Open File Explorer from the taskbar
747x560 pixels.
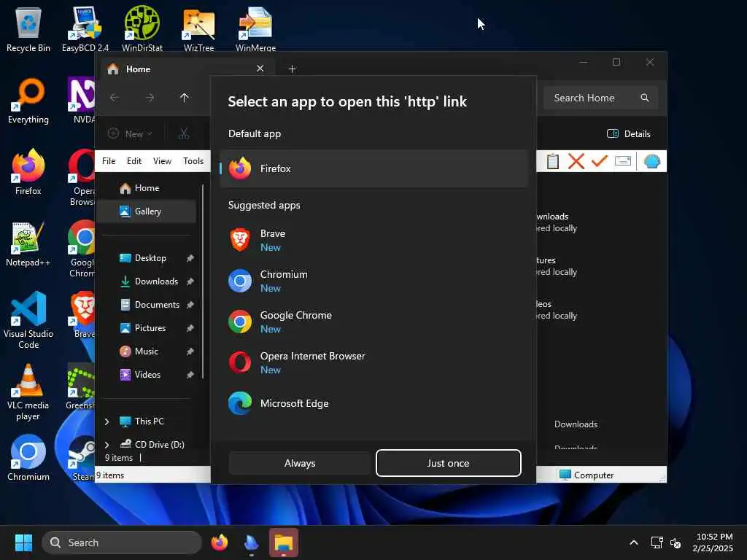(x=284, y=542)
